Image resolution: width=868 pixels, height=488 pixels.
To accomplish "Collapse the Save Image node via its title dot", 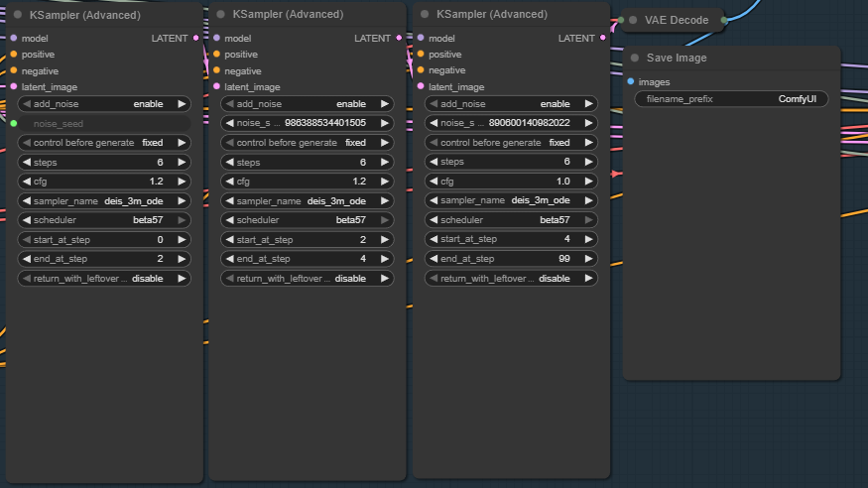I will [x=635, y=58].
